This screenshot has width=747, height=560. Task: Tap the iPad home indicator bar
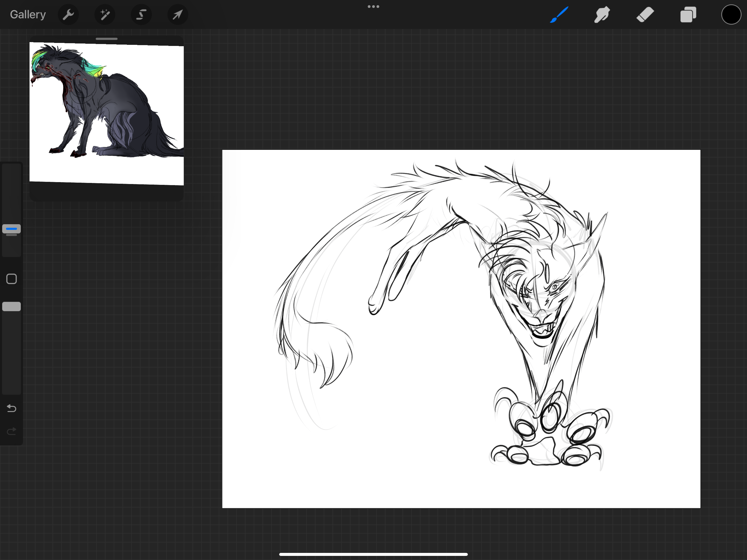373,554
